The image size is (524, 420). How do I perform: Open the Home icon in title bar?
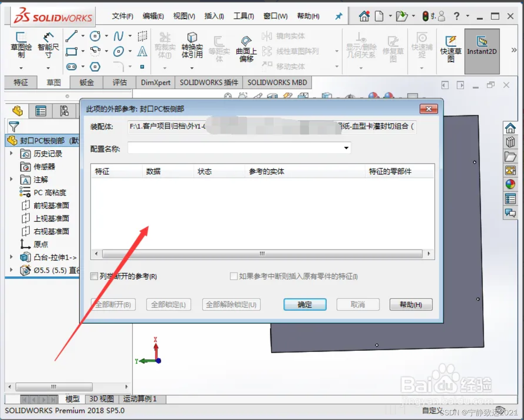pos(364,16)
